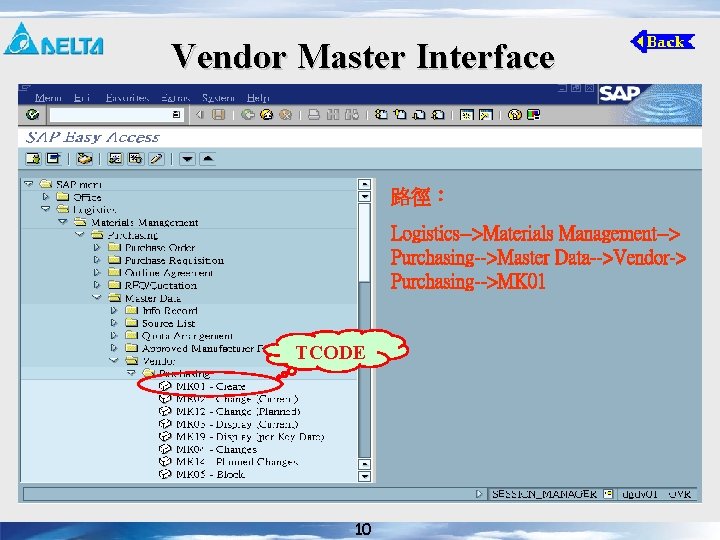Click the tree scrollbar down arrow at bottom
The image size is (720, 540).
[364, 476]
